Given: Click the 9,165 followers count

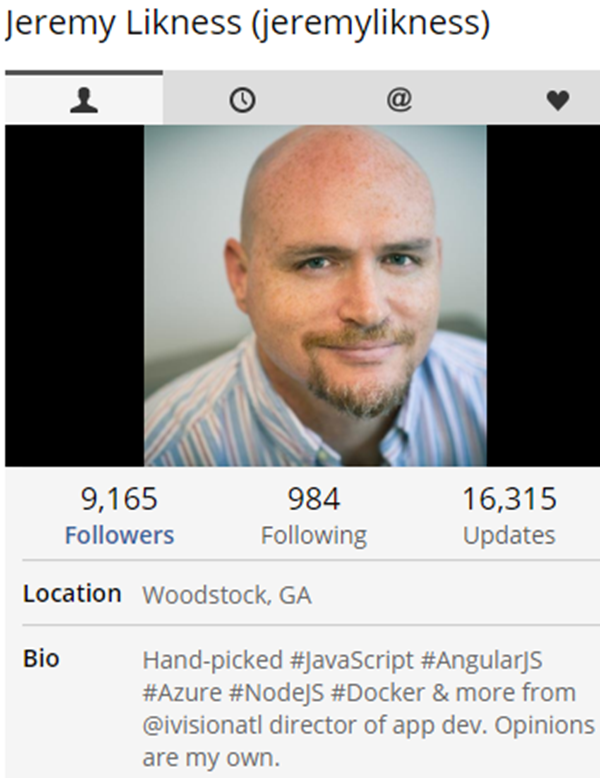Looking at the screenshot, I should pos(119,499).
